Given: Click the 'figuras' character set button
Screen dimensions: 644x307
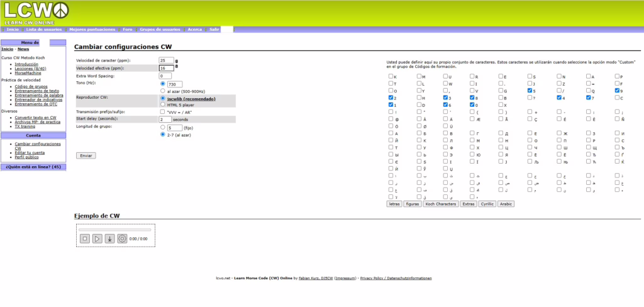Looking at the screenshot, I should [x=413, y=204].
